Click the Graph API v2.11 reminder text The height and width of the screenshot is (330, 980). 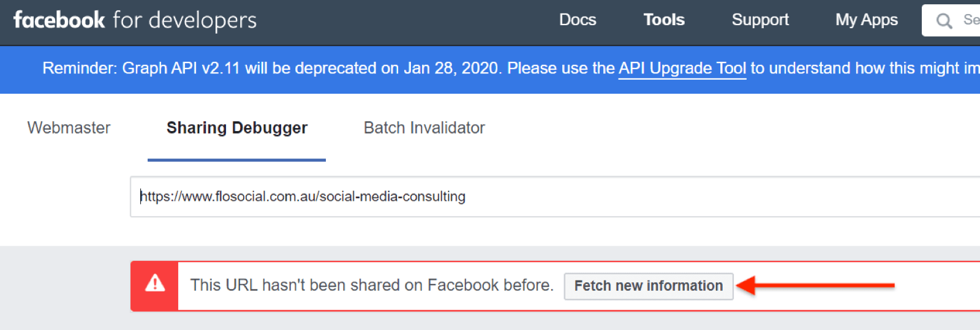click(x=184, y=69)
